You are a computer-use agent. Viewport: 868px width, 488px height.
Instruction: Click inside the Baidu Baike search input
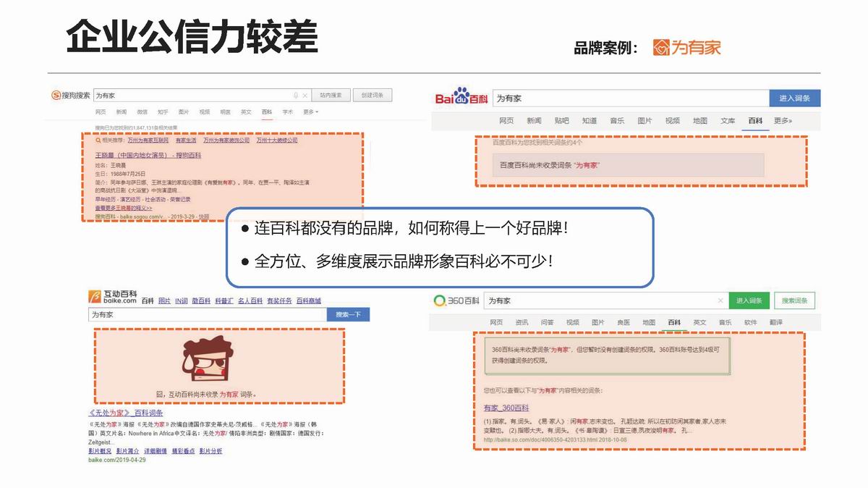pos(629,98)
